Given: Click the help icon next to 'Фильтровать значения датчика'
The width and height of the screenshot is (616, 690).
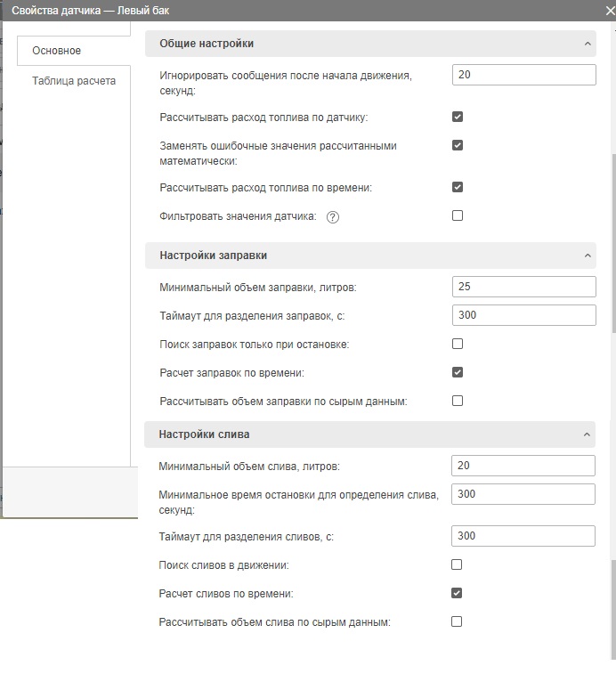Looking at the screenshot, I should click(x=333, y=216).
